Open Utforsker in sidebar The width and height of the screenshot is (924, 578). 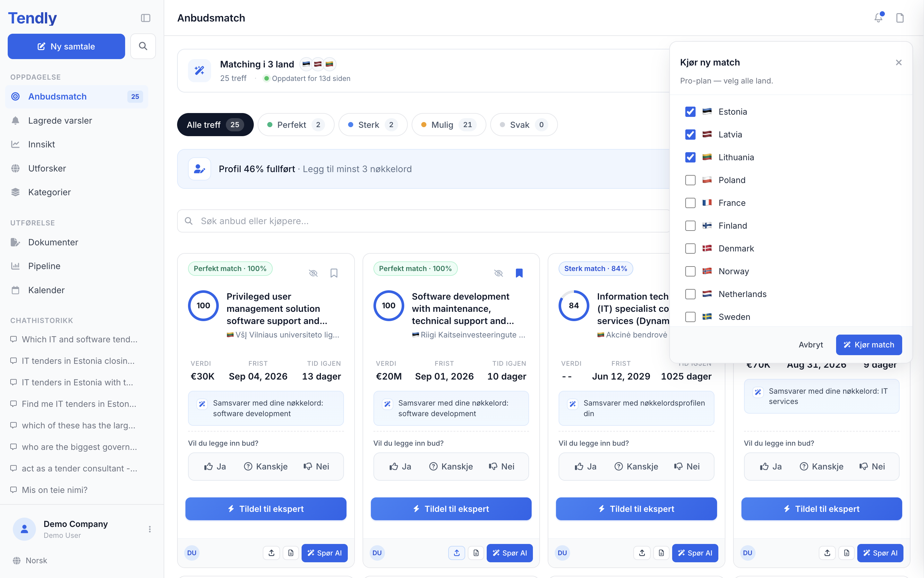click(x=77, y=168)
